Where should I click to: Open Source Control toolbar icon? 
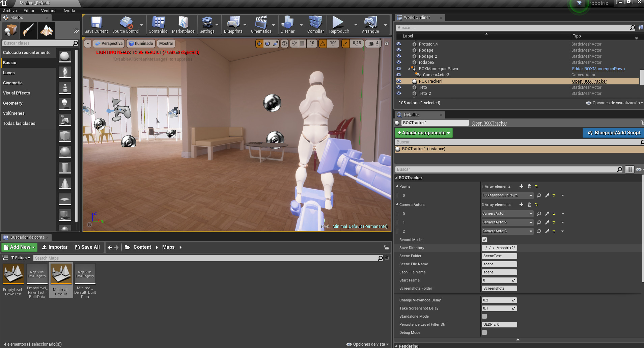pos(125,25)
